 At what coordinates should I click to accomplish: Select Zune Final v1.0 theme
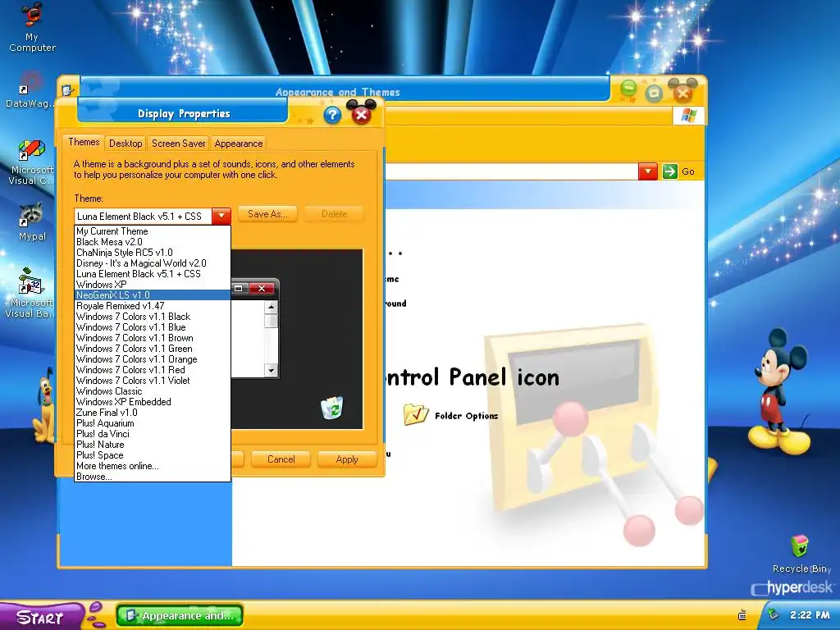(153, 413)
